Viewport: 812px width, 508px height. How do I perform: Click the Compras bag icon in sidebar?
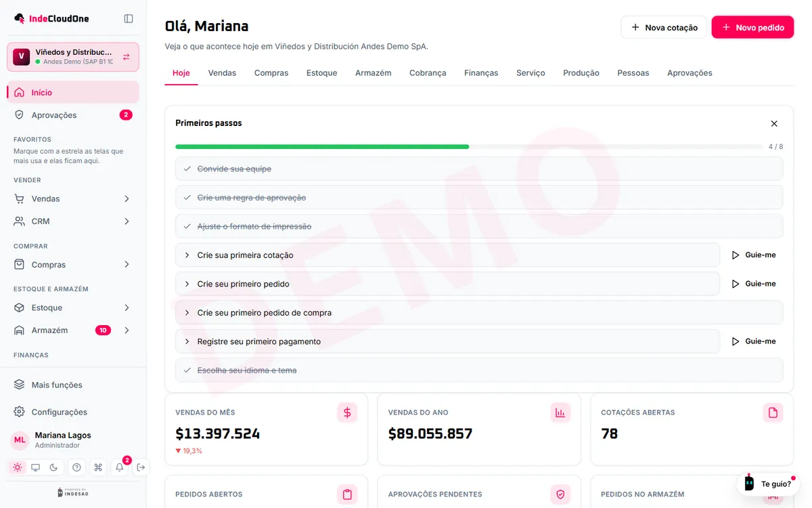19,265
